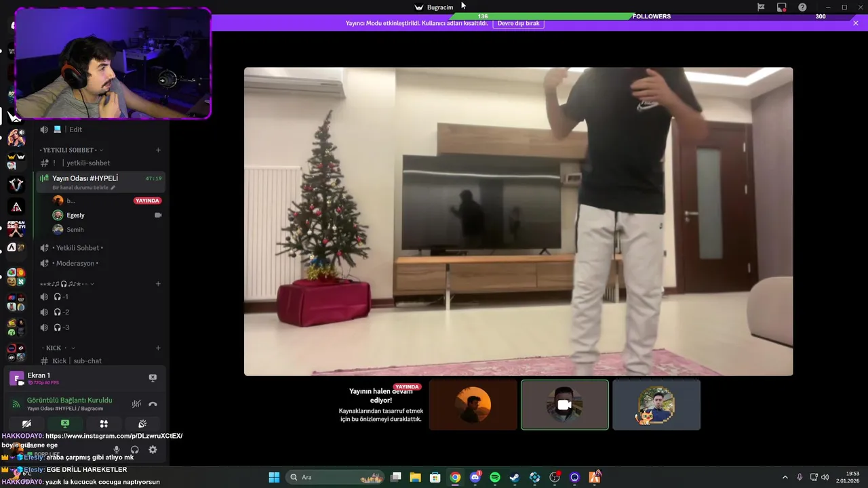Join voice channel -3
The height and width of the screenshot is (488, 868).
click(x=100, y=327)
